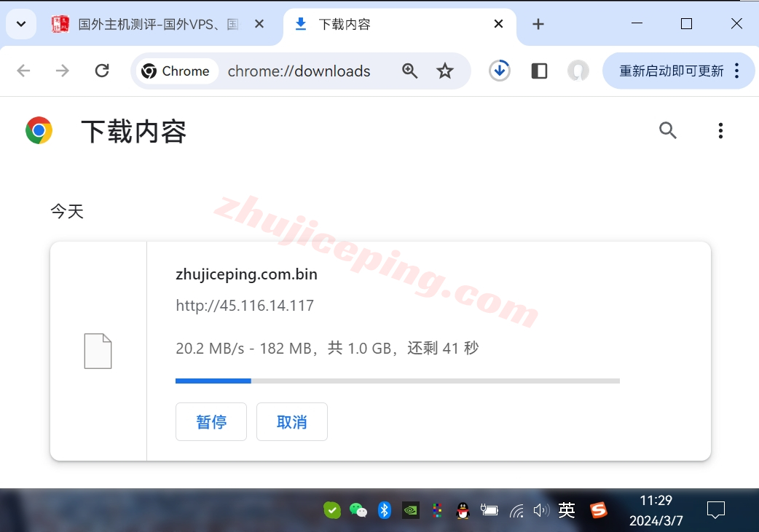Open downloads page three-dot menu
The width and height of the screenshot is (759, 532).
pyautogui.click(x=720, y=130)
